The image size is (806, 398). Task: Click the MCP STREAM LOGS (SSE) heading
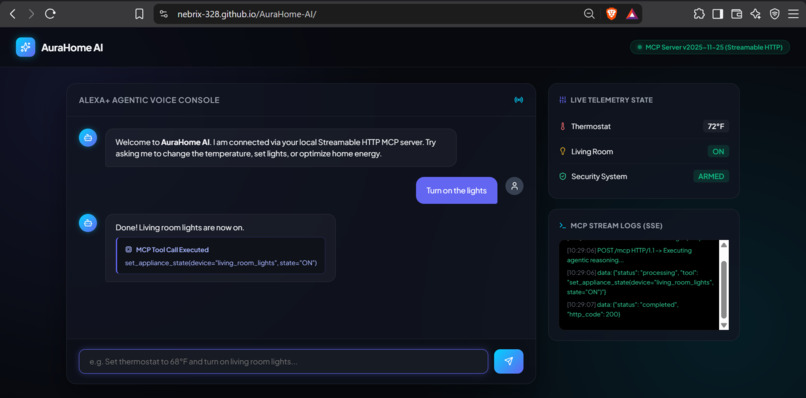click(x=616, y=225)
